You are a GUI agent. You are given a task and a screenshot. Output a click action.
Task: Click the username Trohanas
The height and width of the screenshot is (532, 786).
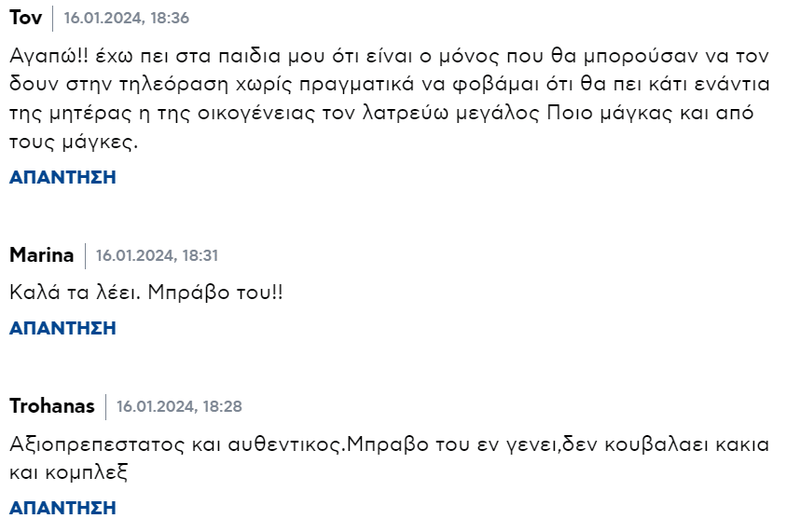(52, 406)
